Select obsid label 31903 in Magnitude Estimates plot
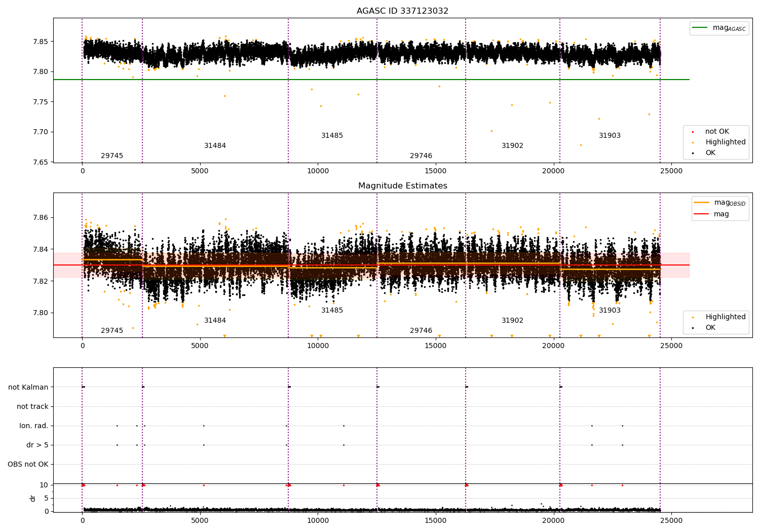The width and height of the screenshot is (760, 532). pyautogui.click(x=610, y=311)
